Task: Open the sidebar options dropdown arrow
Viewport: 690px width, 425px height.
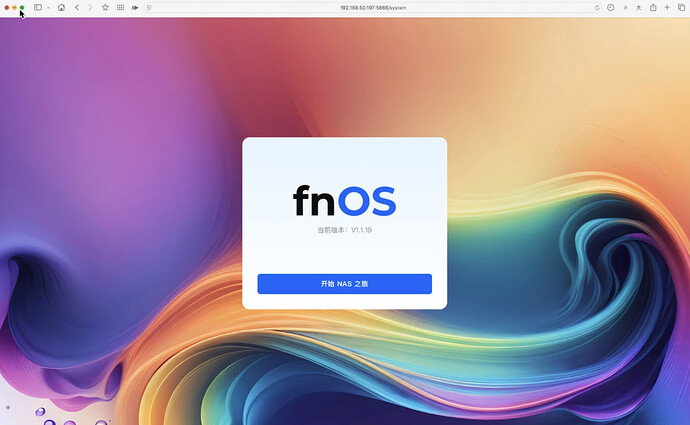Action: coord(48,8)
